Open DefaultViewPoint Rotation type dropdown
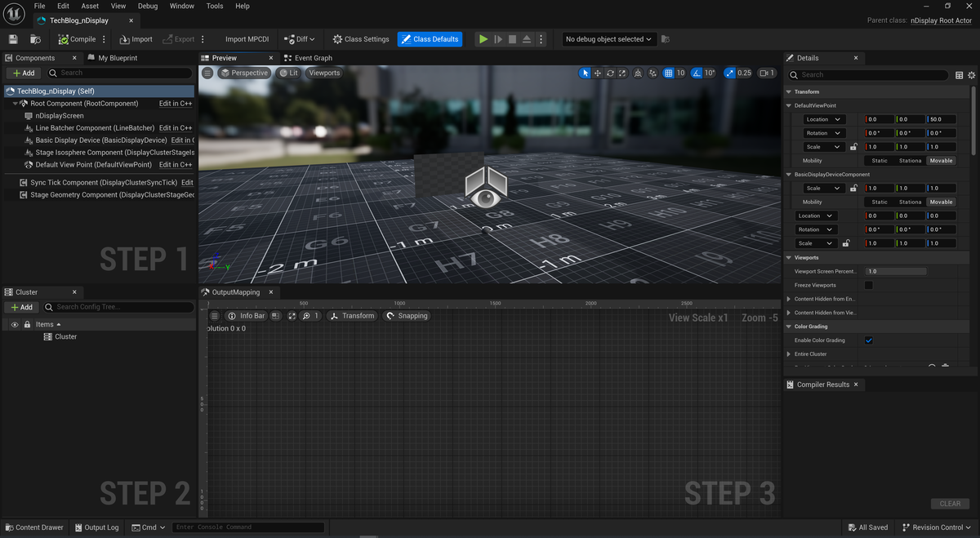 [824, 133]
